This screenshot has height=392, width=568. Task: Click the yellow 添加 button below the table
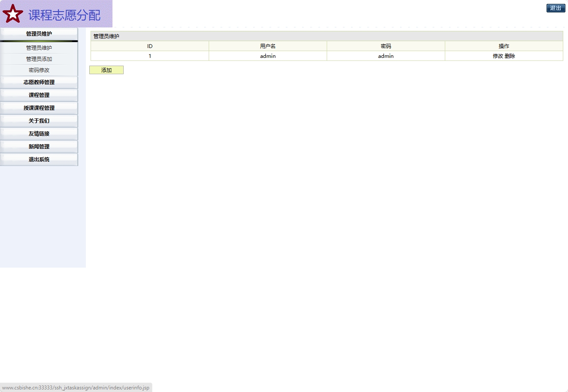coord(106,70)
